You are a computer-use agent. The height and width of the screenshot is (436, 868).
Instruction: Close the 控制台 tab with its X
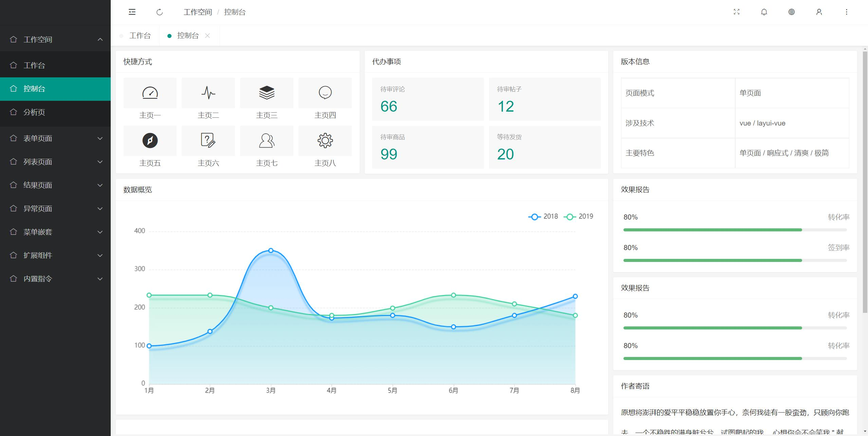point(207,36)
